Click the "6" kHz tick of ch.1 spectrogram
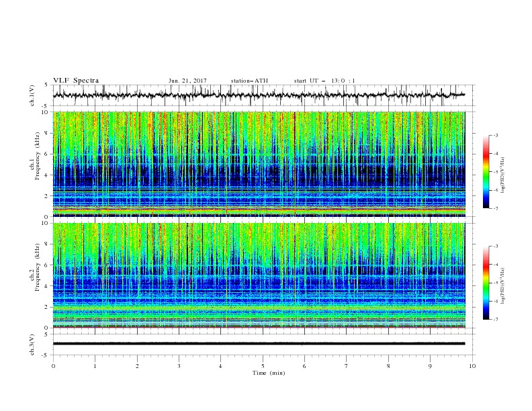The height and width of the screenshot is (411, 532). click(x=47, y=154)
